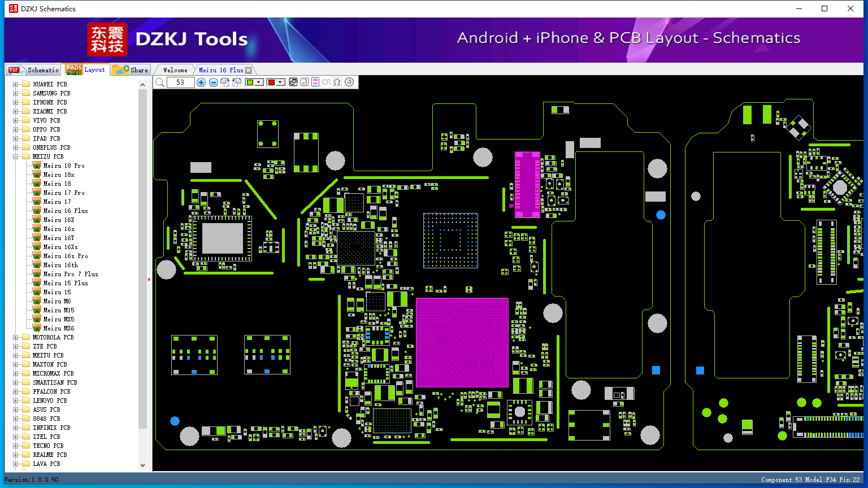The height and width of the screenshot is (488, 868).
Task: Close the Meizu 16 Plus tab
Action: pyautogui.click(x=248, y=70)
